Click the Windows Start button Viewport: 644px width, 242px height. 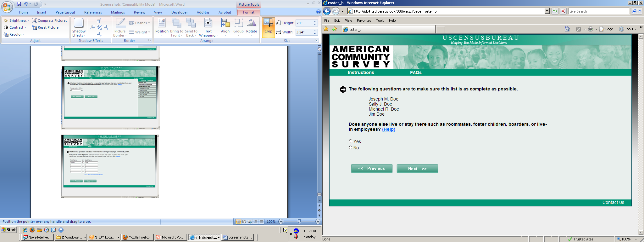tap(9, 230)
